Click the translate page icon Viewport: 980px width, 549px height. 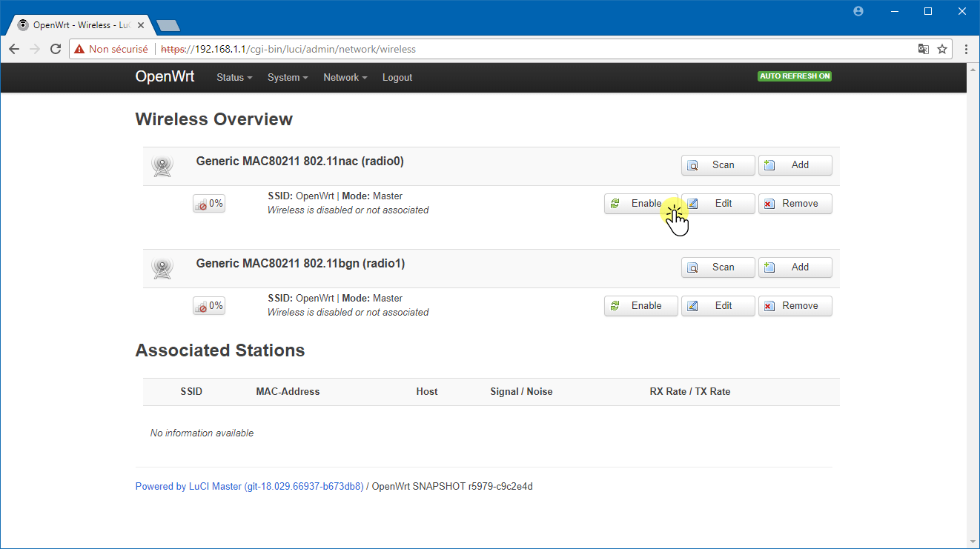point(924,49)
